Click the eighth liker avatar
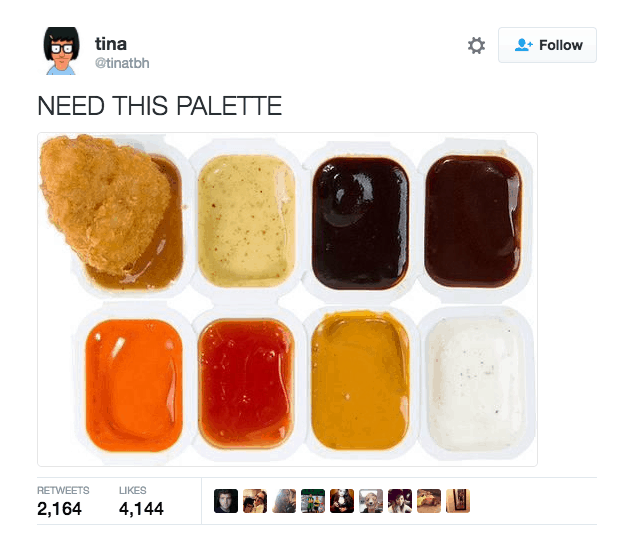634x534 pixels. [x=429, y=501]
